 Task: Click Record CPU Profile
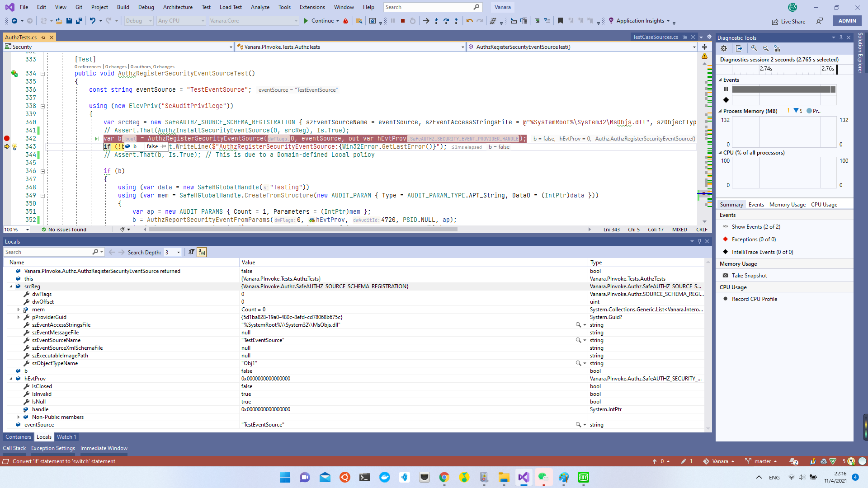[755, 299]
